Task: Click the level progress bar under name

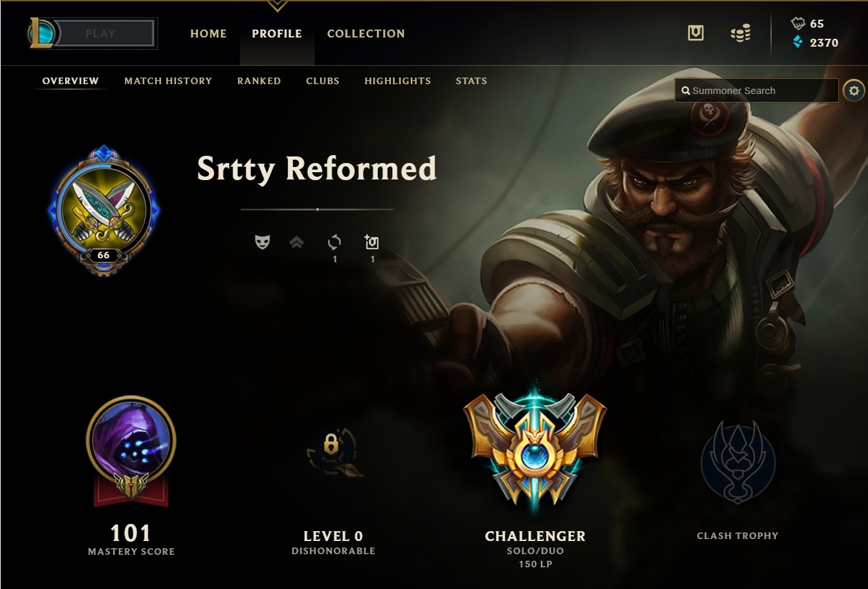Action: click(317, 210)
